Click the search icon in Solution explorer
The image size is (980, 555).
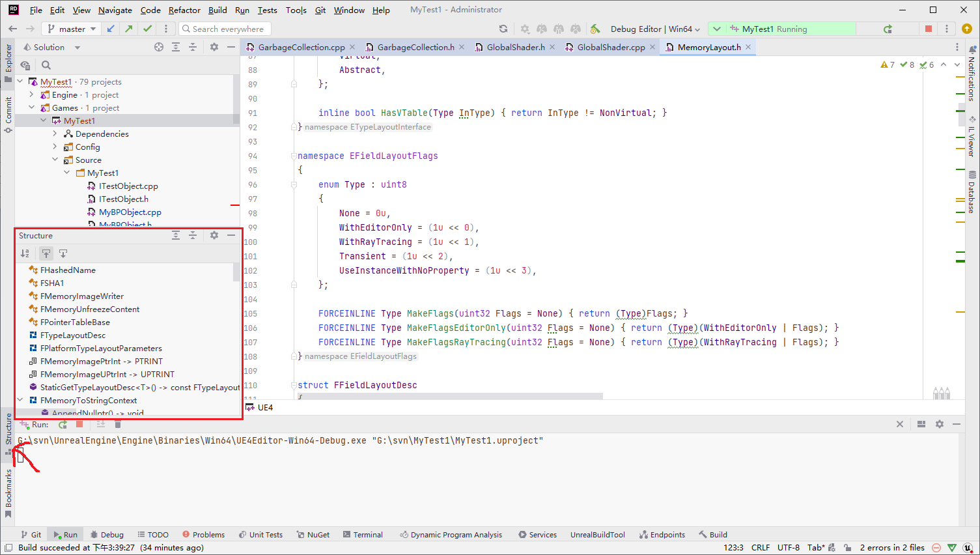[x=46, y=65]
